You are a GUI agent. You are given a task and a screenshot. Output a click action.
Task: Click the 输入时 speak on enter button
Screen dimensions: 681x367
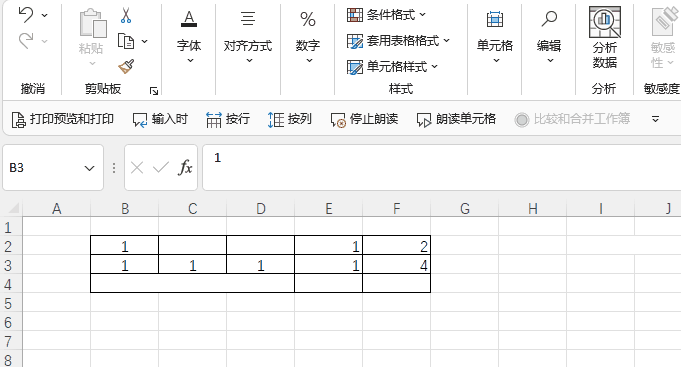coord(160,119)
